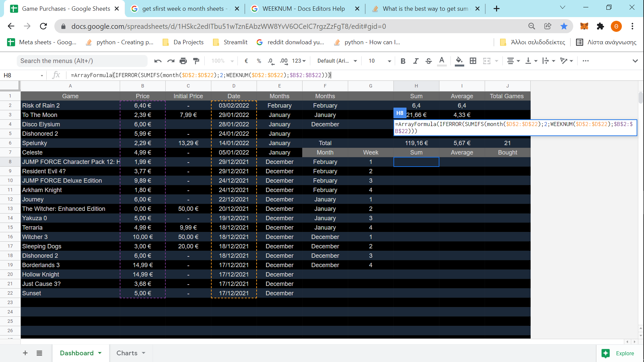Viewport: 644px width, 362px height.
Task: Toggle Bold formatting
Action: coord(403,61)
